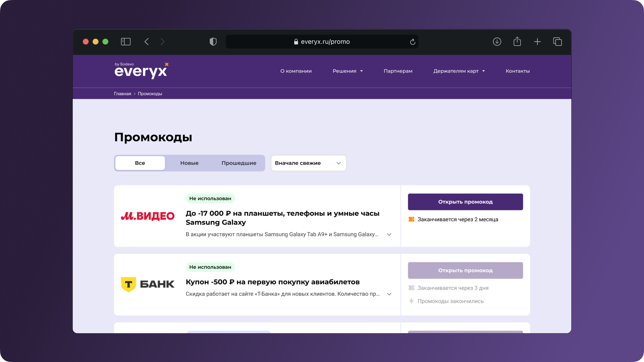644x362 pixels.
Task: Reload the page with the refresh icon
Action: point(413,42)
